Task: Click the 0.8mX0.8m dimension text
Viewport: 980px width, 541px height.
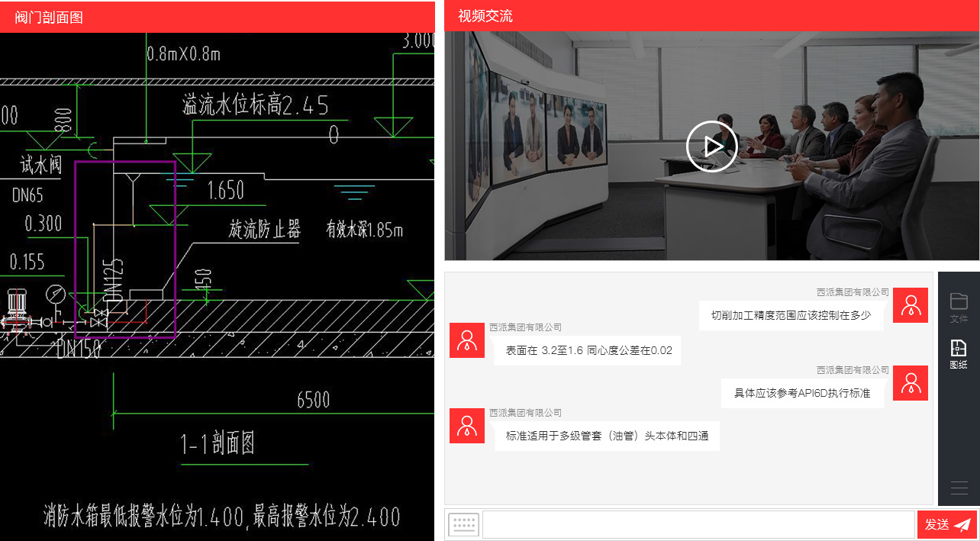Action: 183,53
